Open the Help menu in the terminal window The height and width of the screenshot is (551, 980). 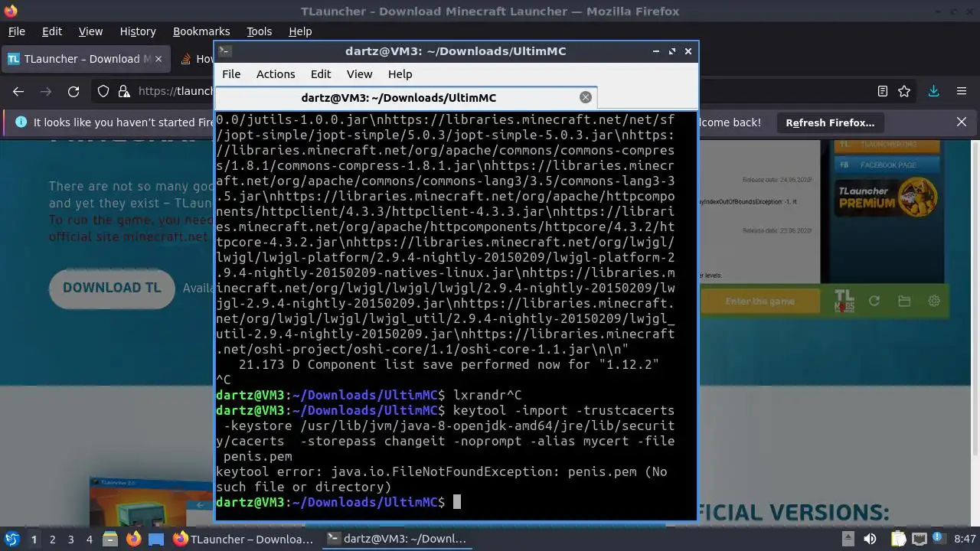click(x=400, y=74)
